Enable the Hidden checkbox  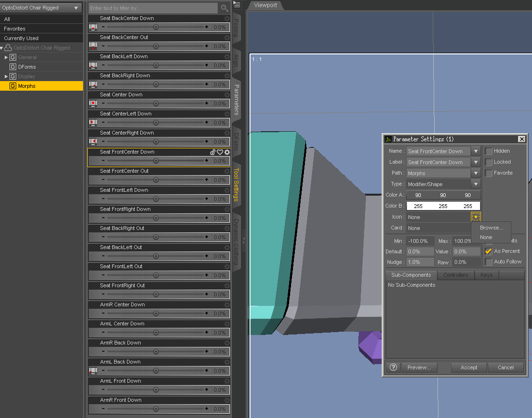click(x=489, y=151)
